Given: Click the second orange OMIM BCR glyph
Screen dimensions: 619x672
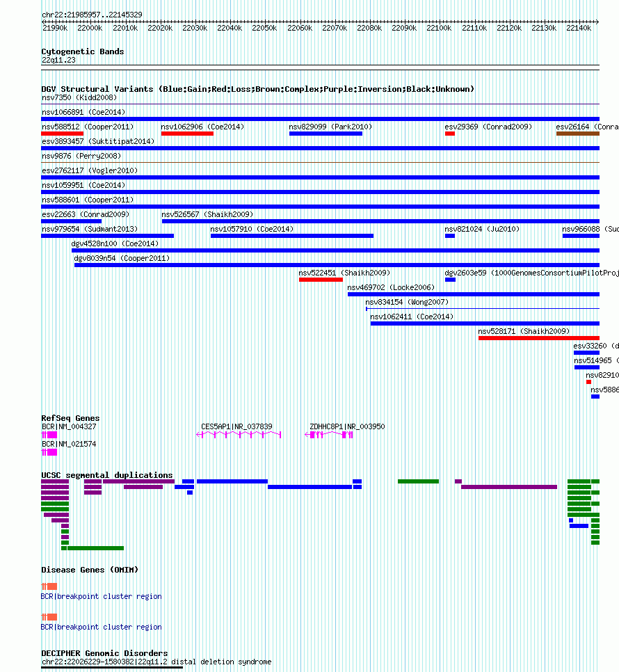Looking at the screenshot, I should click(x=49, y=617).
